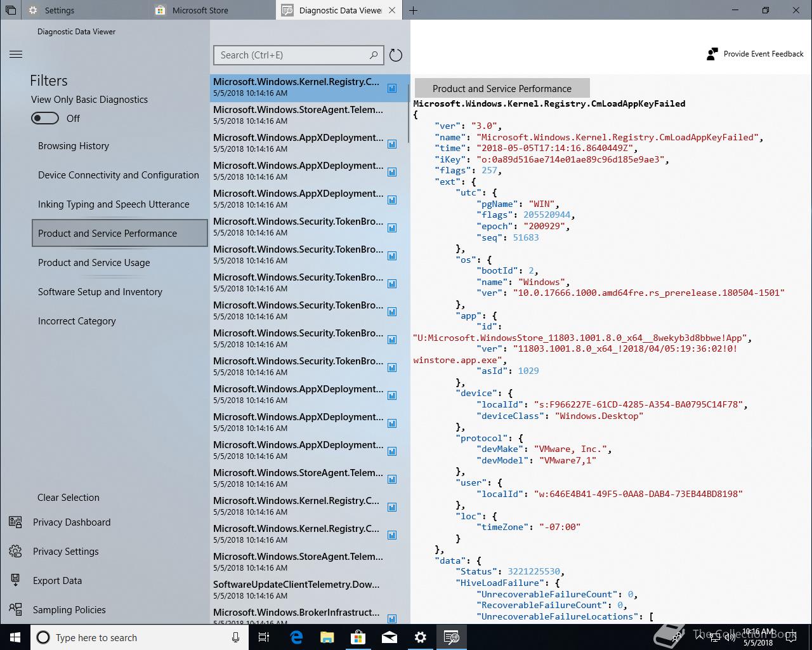Open Privacy Dashboard link

(72, 522)
